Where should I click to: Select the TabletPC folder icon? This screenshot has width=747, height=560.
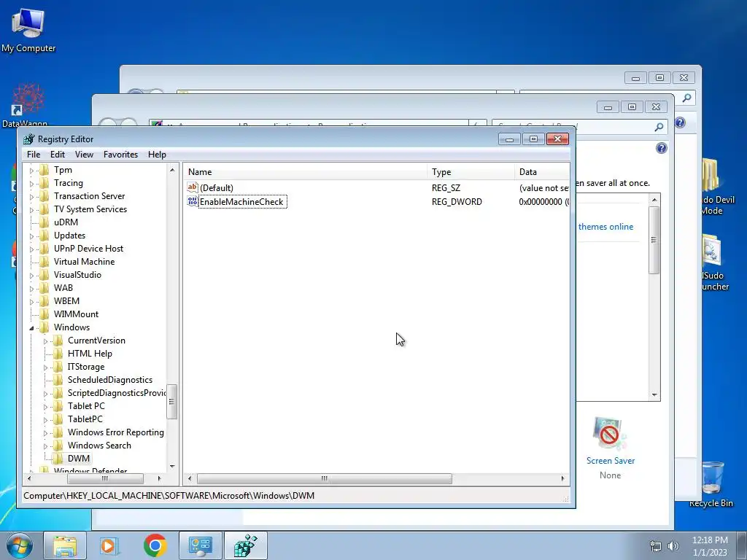coord(58,419)
